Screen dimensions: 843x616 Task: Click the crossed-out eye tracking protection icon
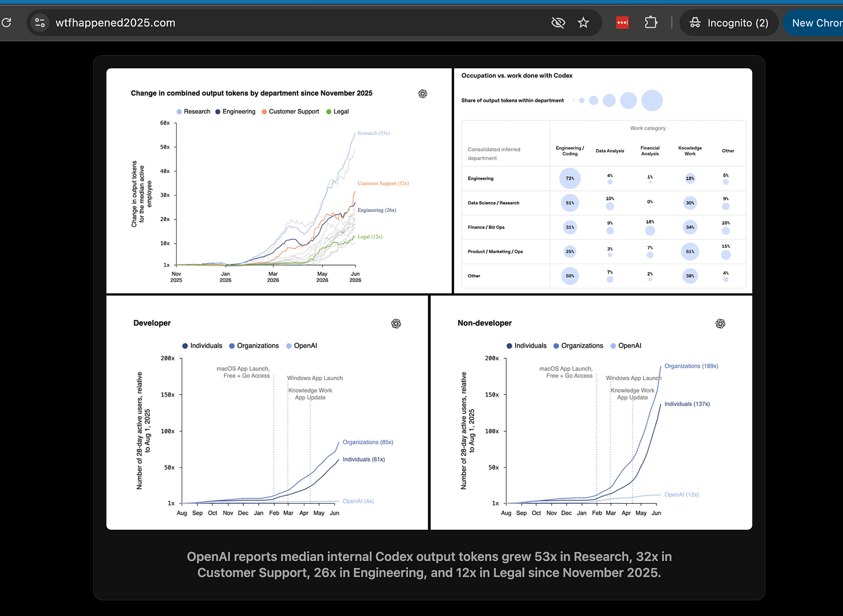pos(558,23)
